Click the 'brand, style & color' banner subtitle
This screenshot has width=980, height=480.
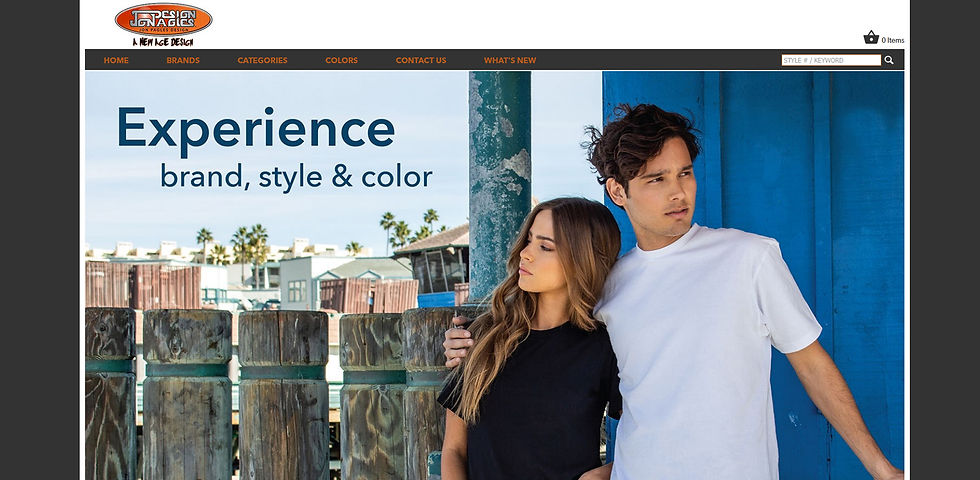[296, 177]
